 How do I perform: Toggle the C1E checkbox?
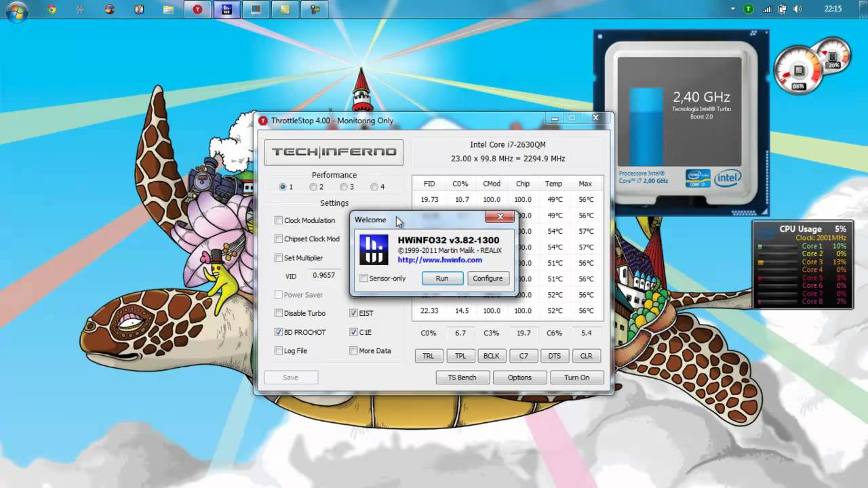click(353, 332)
